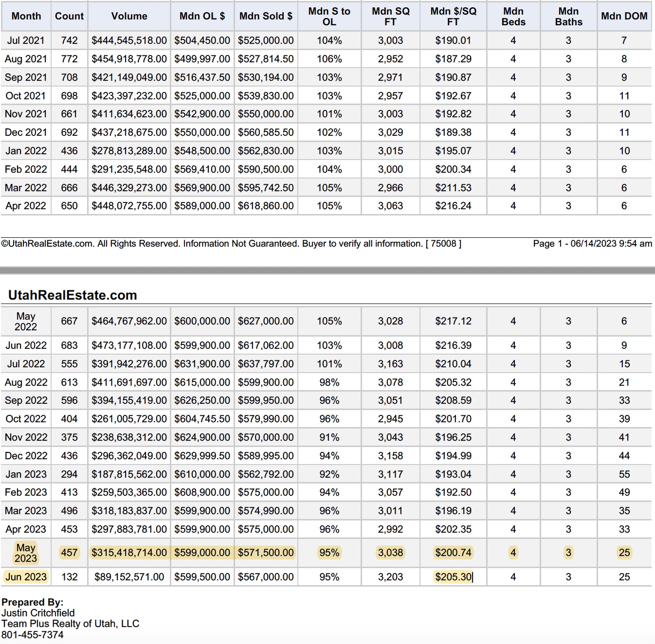The height and width of the screenshot is (644, 655).
Task: Click the Mdn SQ FT header
Action: pyautogui.click(x=391, y=17)
